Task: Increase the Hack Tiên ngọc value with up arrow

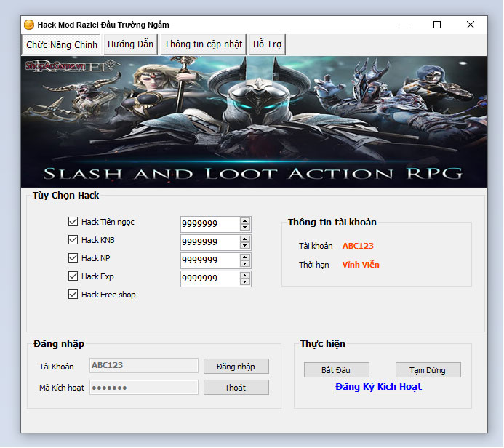Action: (245, 221)
